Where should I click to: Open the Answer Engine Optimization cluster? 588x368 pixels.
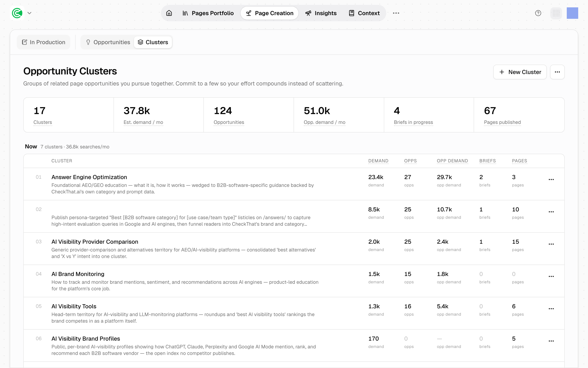pyautogui.click(x=89, y=177)
